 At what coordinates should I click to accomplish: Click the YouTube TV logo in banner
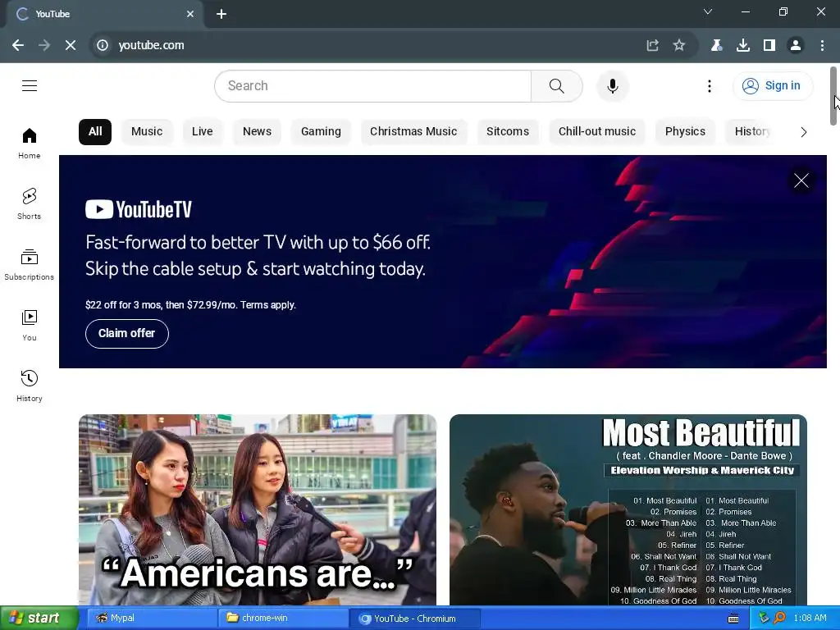point(138,209)
